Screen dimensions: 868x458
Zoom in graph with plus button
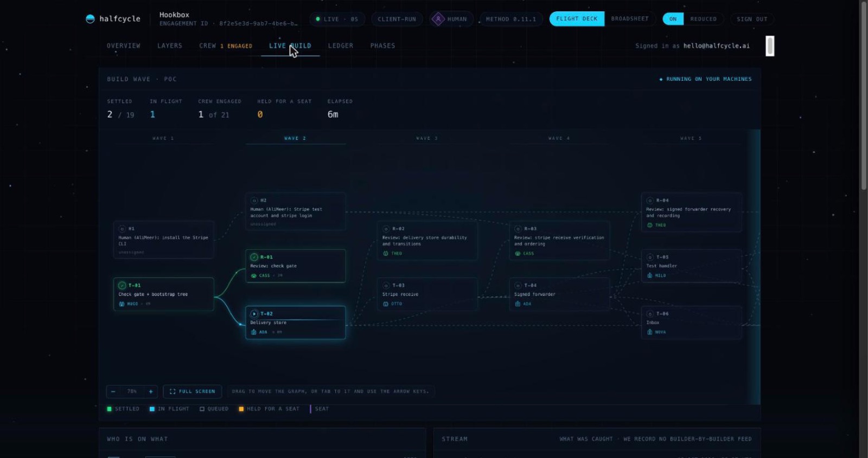(151, 391)
